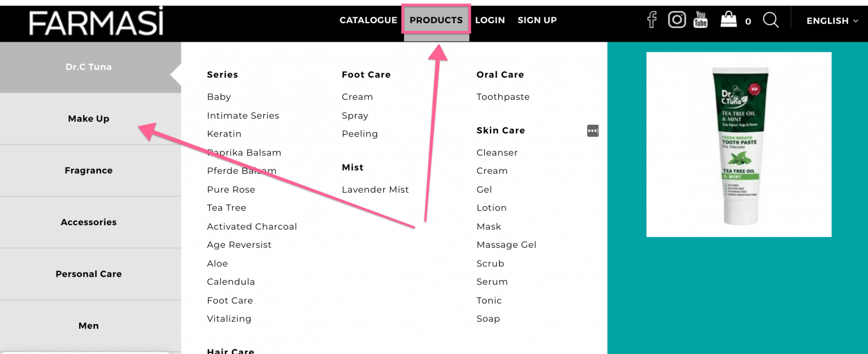Open the YouTube icon in the header
Screen dimensions: 868x354
[700, 19]
